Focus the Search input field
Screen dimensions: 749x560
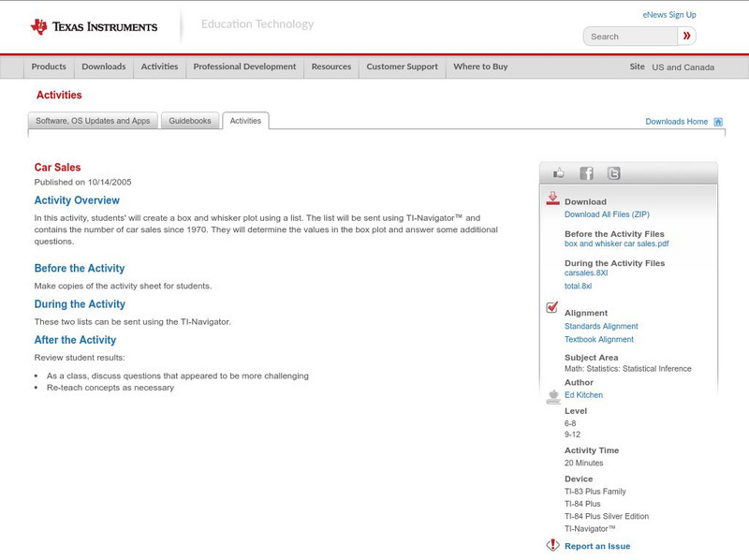pos(631,37)
